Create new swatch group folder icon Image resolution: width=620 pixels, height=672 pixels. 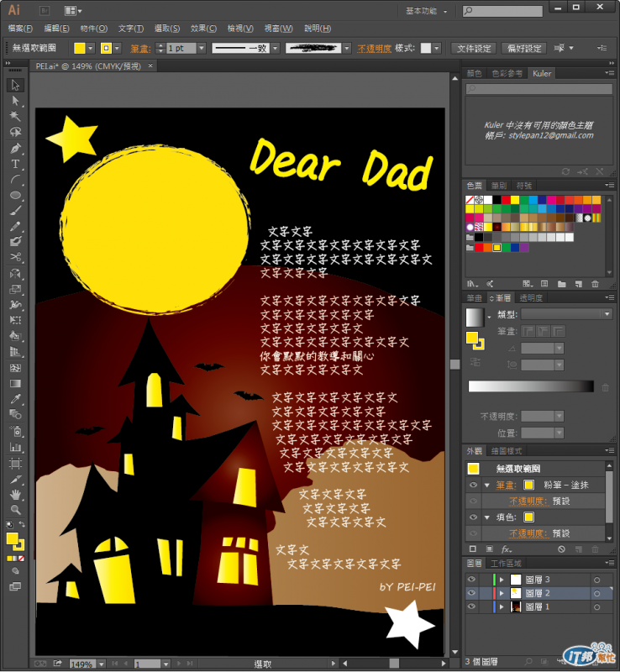pyautogui.click(x=562, y=284)
